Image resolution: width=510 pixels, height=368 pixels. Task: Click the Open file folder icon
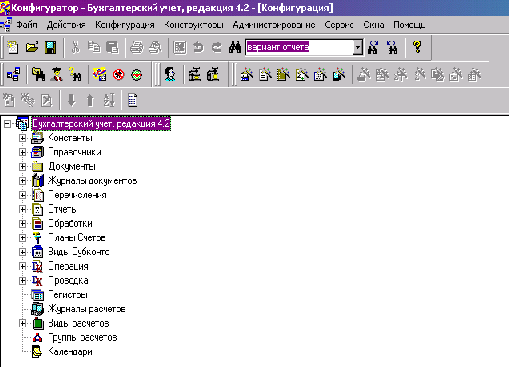[32, 47]
